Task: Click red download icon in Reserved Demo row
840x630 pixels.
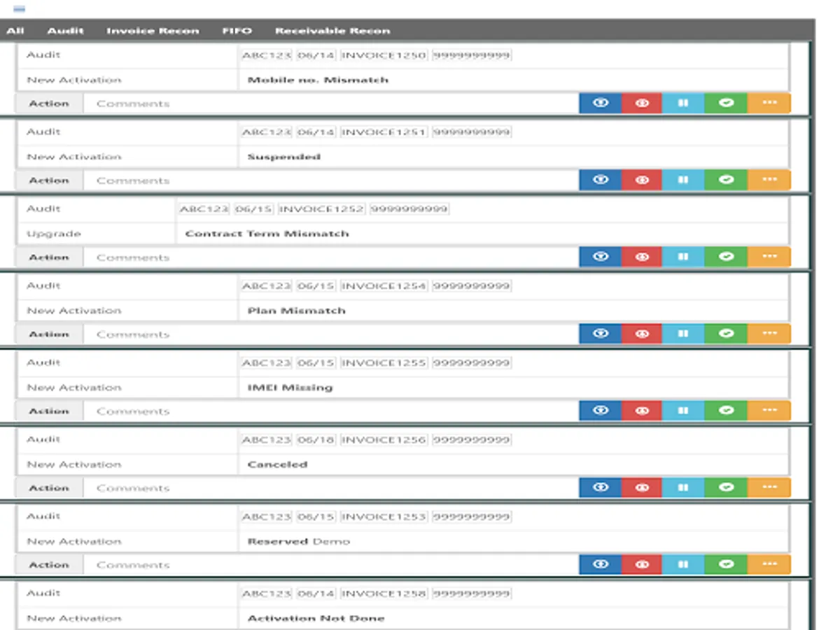Action: coord(642,565)
